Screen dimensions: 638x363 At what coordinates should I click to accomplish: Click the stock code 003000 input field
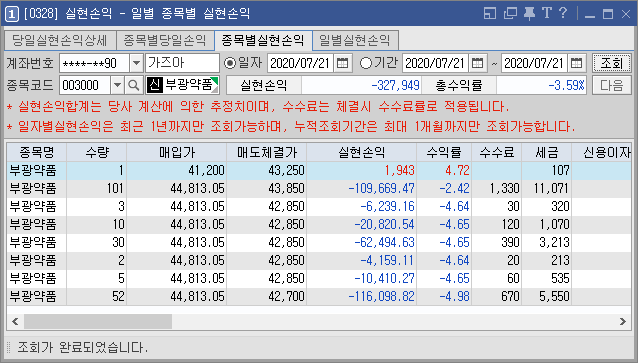(85, 85)
